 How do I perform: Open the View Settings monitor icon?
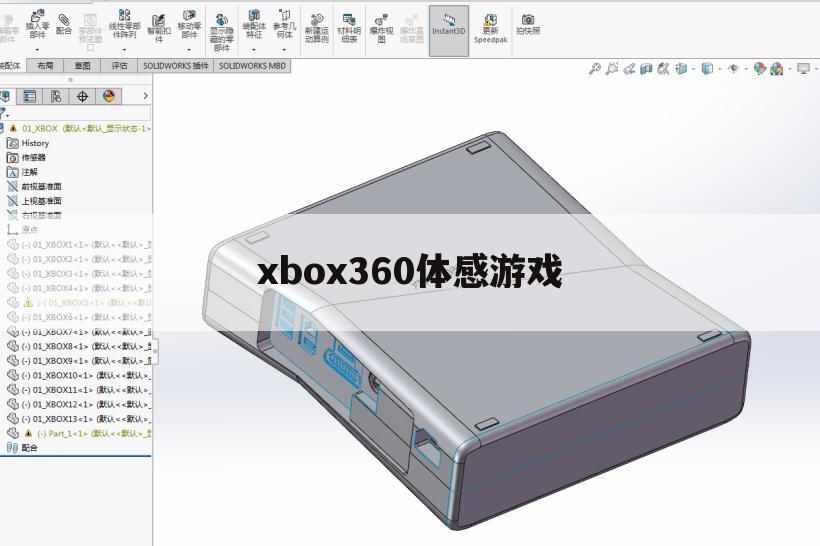pos(803,69)
